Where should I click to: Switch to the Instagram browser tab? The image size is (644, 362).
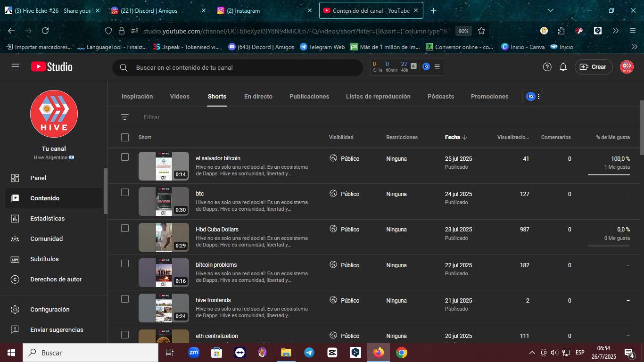(265, 10)
